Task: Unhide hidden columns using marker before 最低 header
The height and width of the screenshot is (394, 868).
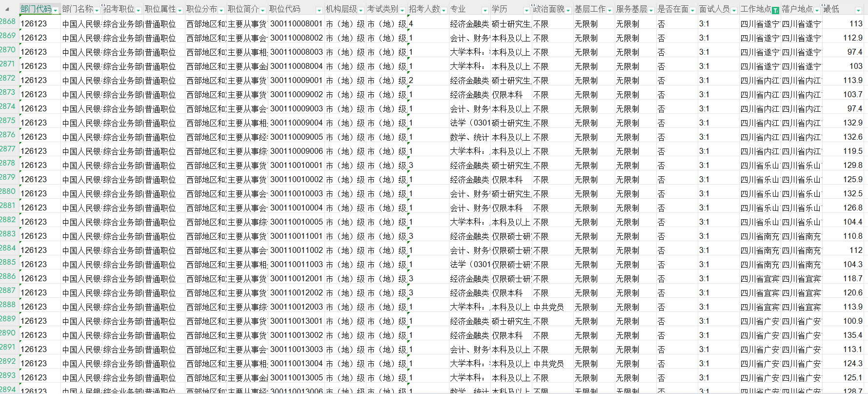Action: (x=823, y=6)
